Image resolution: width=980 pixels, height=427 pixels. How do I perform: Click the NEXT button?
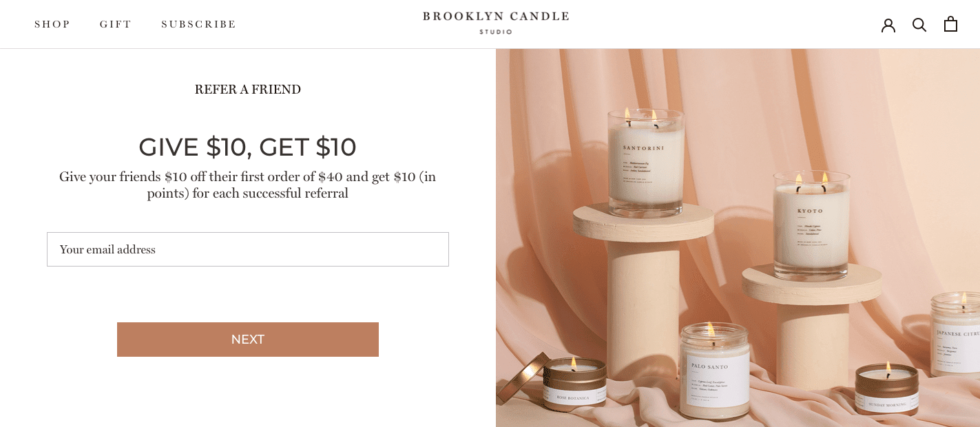pyautogui.click(x=248, y=340)
